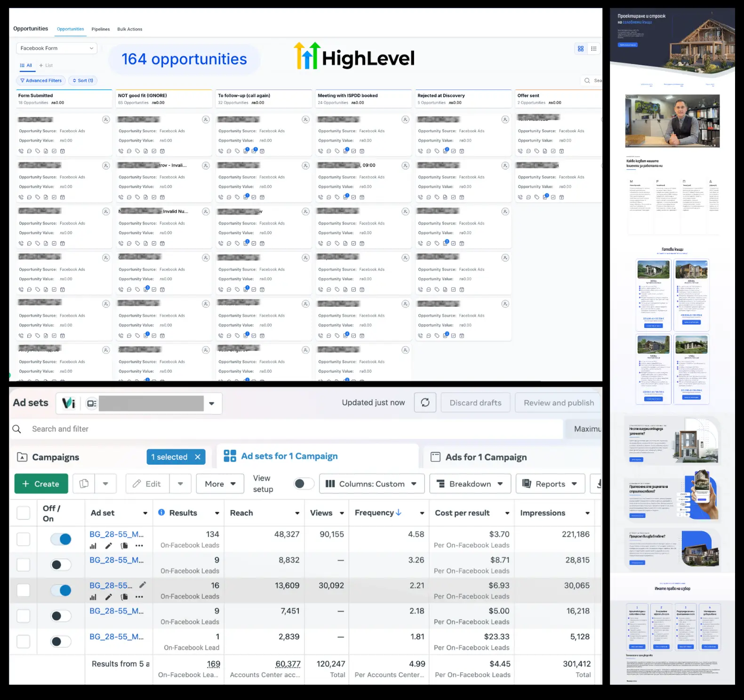Turn on the ad set with 7,451 reach

click(61, 616)
